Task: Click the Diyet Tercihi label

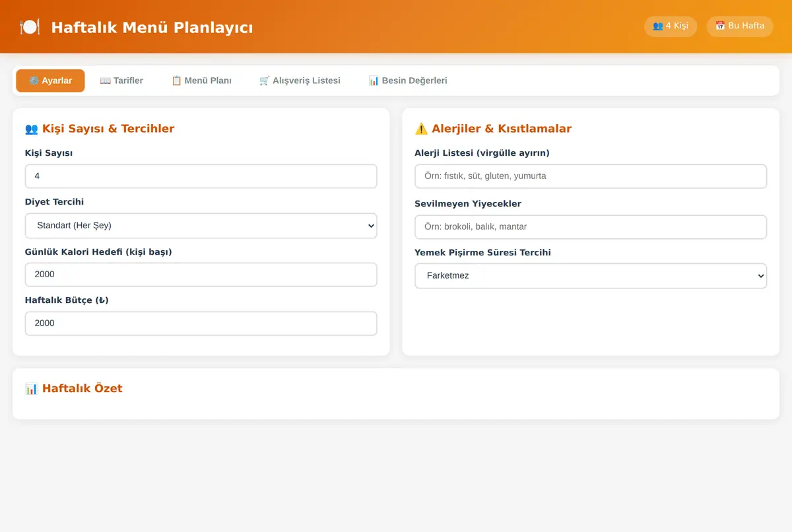Action: (x=55, y=202)
